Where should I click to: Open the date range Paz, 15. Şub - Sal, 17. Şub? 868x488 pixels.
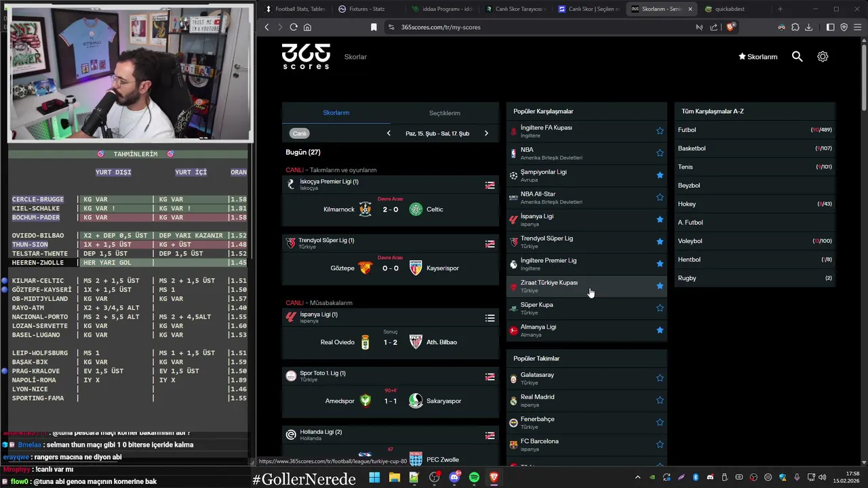coord(437,134)
